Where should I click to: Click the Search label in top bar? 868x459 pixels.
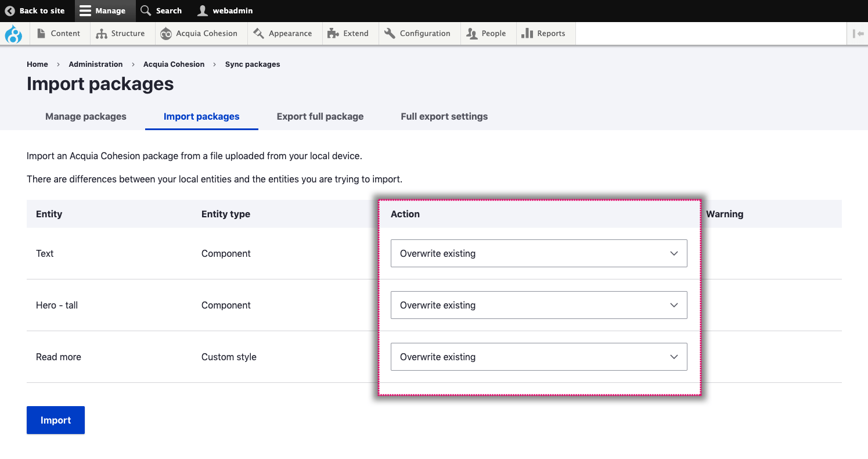pos(169,10)
